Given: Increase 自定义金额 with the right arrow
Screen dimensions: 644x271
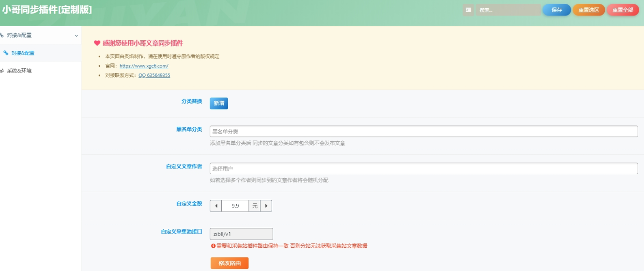Looking at the screenshot, I should pos(266,206).
